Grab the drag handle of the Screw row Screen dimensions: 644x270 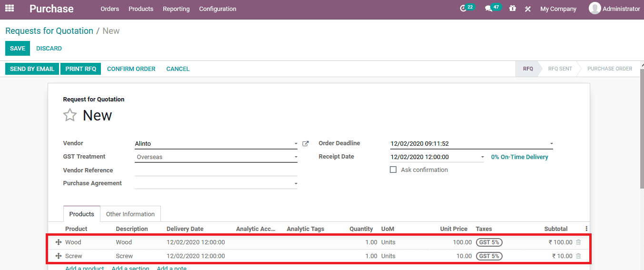[x=59, y=256]
